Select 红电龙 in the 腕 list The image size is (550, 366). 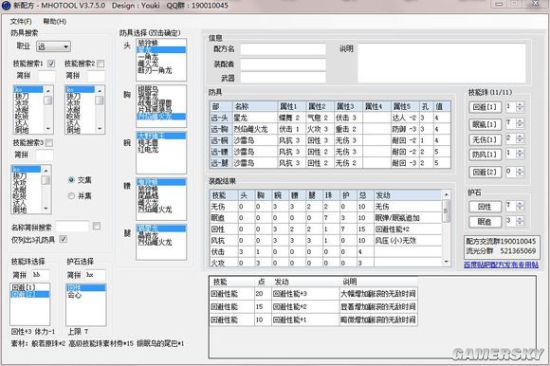click(x=148, y=149)
